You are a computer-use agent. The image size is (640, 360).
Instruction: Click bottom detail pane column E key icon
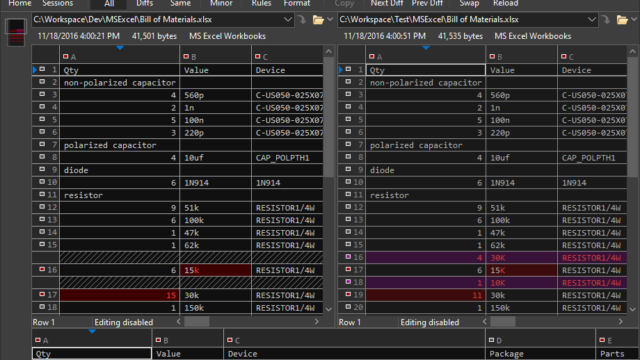point(602,340)
